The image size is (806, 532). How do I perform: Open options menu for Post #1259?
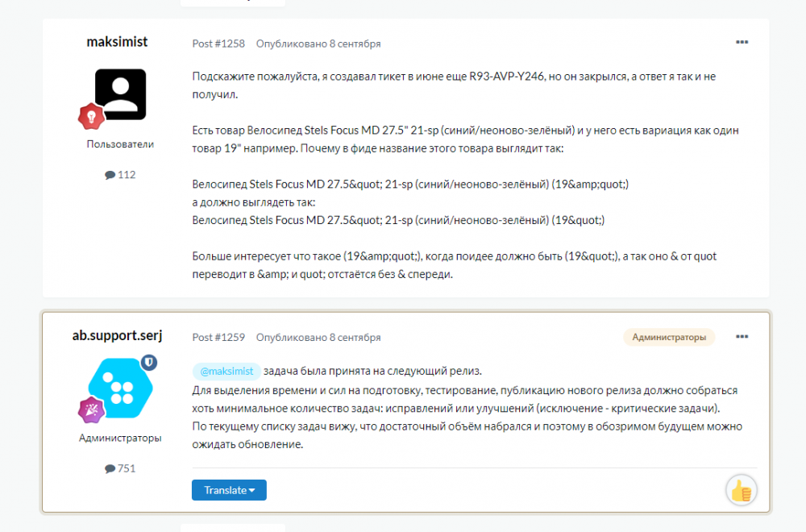[x=742, y=337]
